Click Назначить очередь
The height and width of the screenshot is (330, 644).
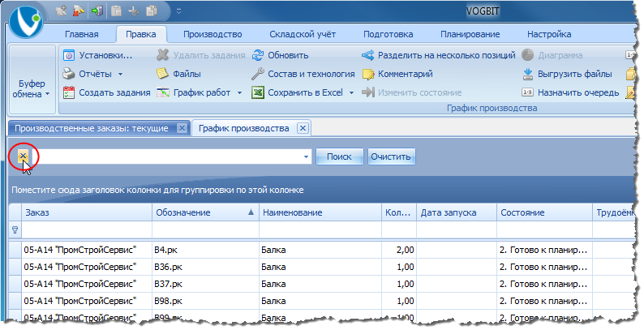click(x=570, y=92)
